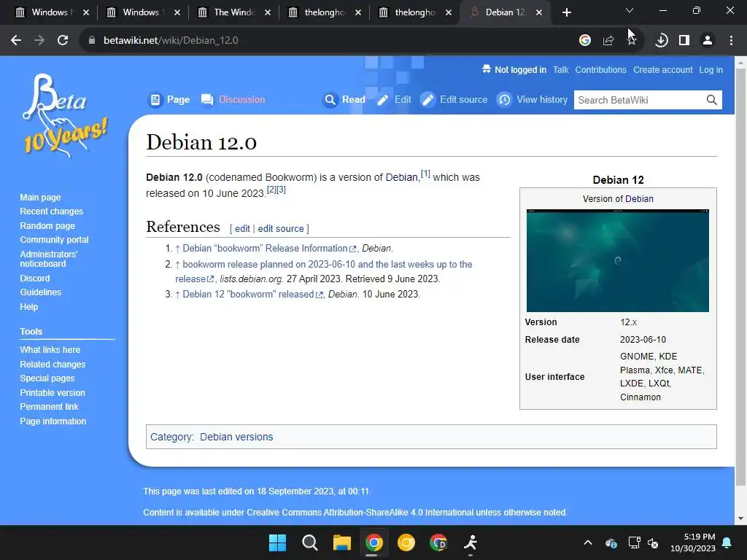Go to Main page in sidebar
Image resolution: width=747 pixels, height=560 pixels.
click(40, 197)
